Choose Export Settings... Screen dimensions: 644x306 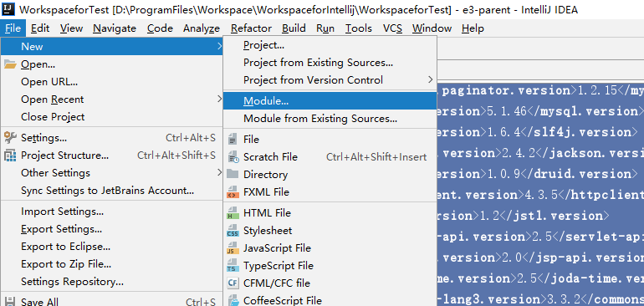coord(112,229)
